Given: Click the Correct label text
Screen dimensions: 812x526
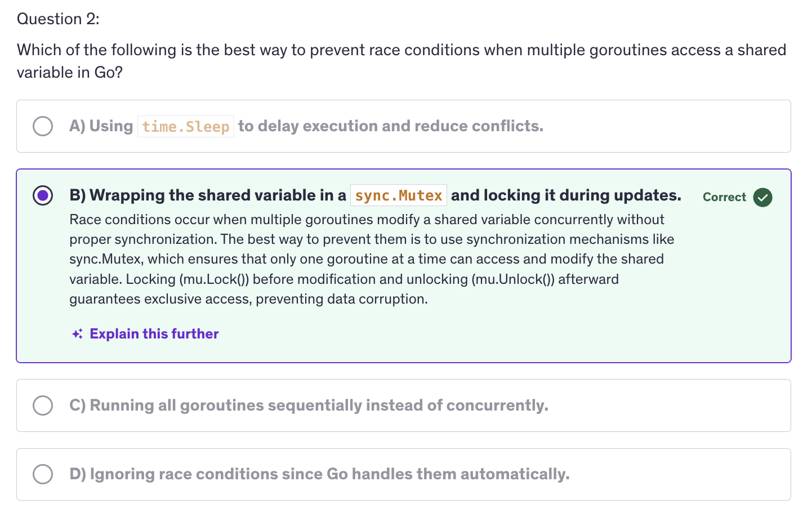Looking at the screenshot, I should [x=724, y=197].
